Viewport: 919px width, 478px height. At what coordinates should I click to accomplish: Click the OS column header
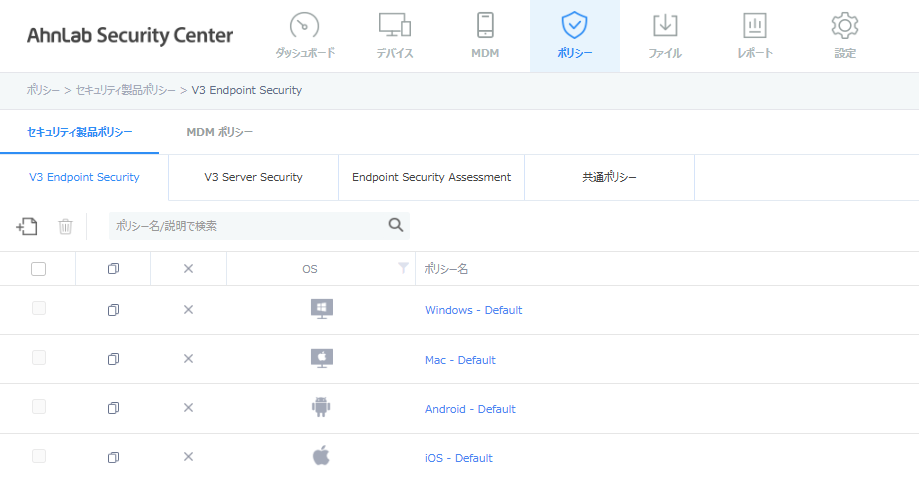pos(309,269)
